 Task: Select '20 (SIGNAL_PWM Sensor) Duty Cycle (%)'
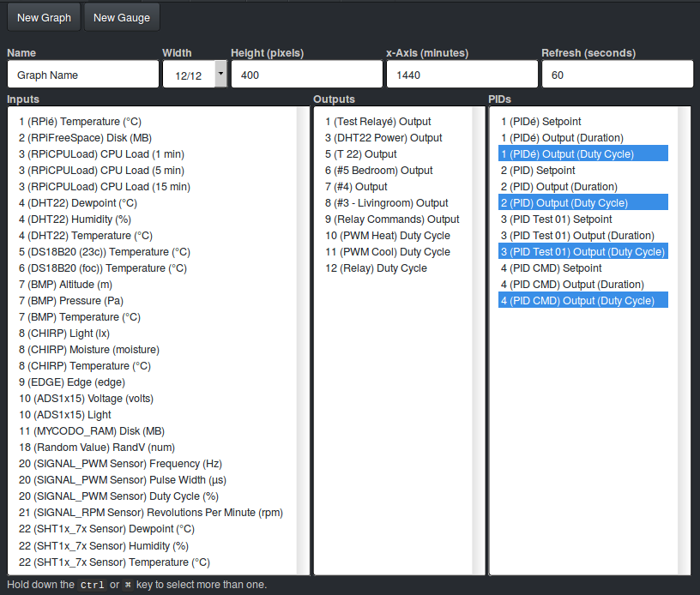(x=152, y=496)
